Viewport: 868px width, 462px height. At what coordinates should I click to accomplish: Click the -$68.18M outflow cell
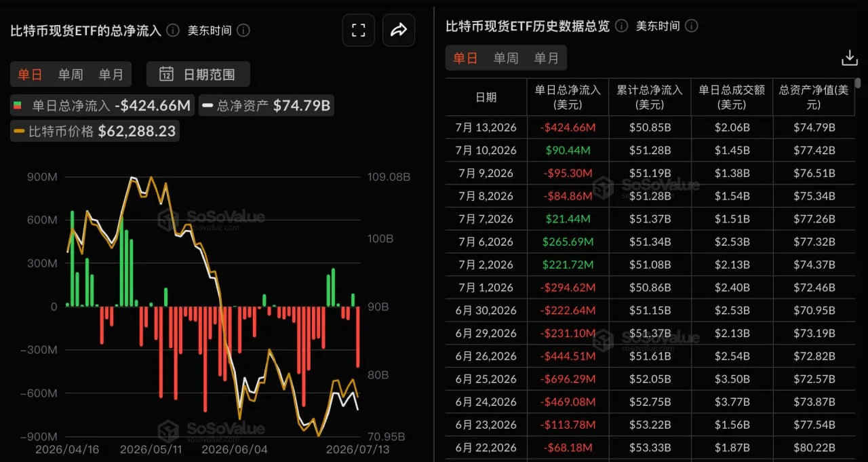click(x=568, y=448)
